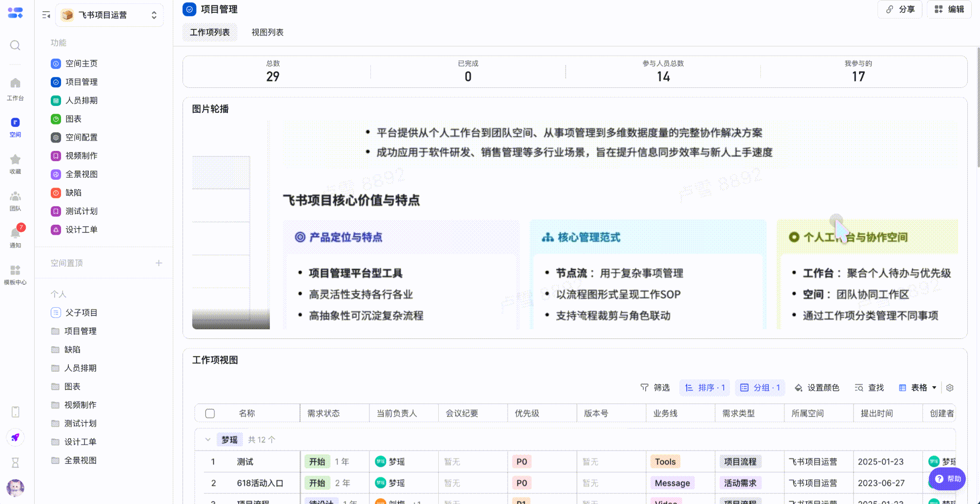Collapse the sidebar navigation panel
The image size is (980, 504).
pyautogui.click(x=46, y=15)
